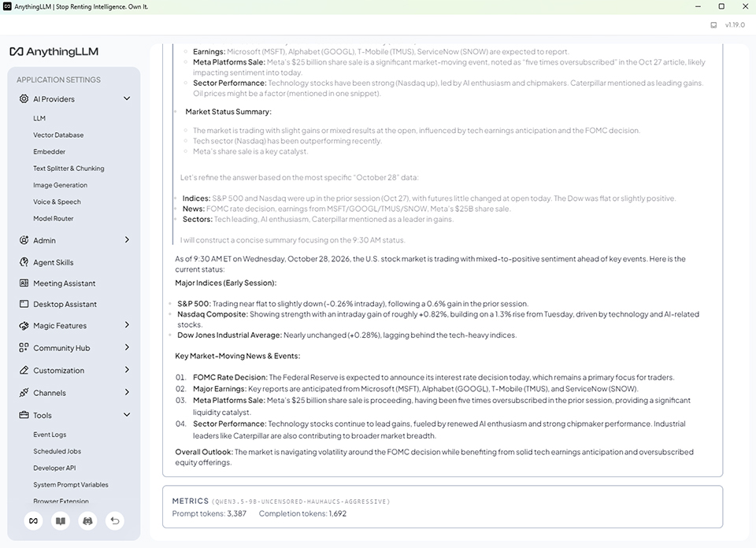The image size is (756, 548).
Task: Collapse the AI Providers section chevron
Action: pyautogui.click(x=127, y=98)
